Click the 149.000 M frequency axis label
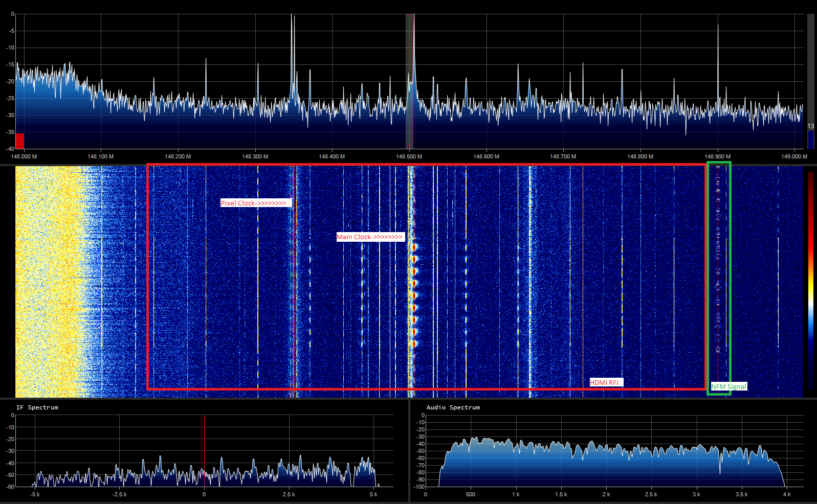This screenshot has width=817, height=504. [794, 156]
